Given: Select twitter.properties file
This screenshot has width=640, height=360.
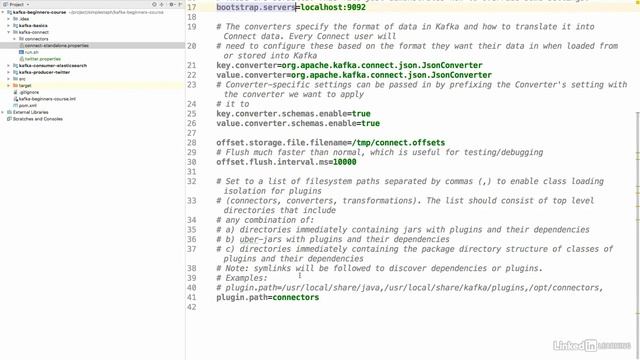Looking at the screenshot, I should [x=43, y=59].
